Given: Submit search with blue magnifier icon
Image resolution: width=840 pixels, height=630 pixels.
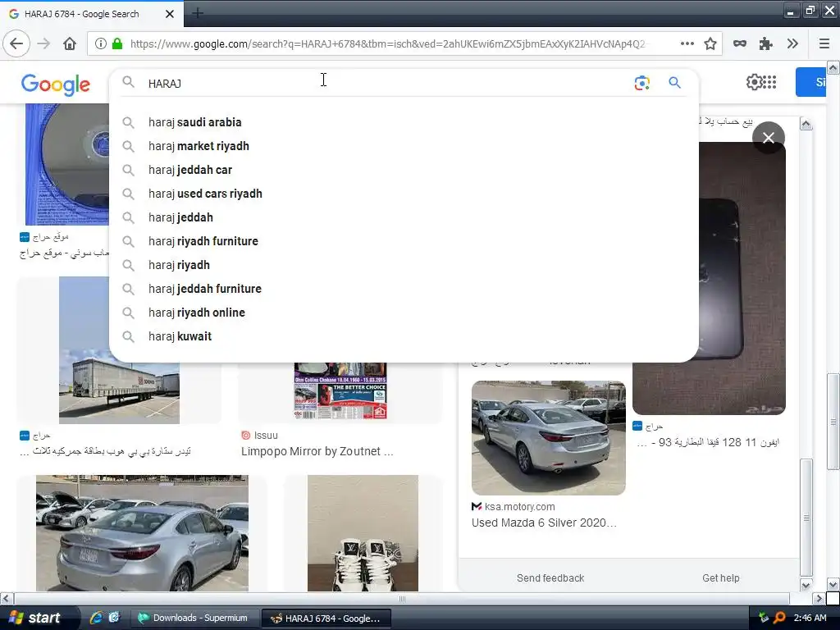Looking at the screenshot, I should [674, 83].
